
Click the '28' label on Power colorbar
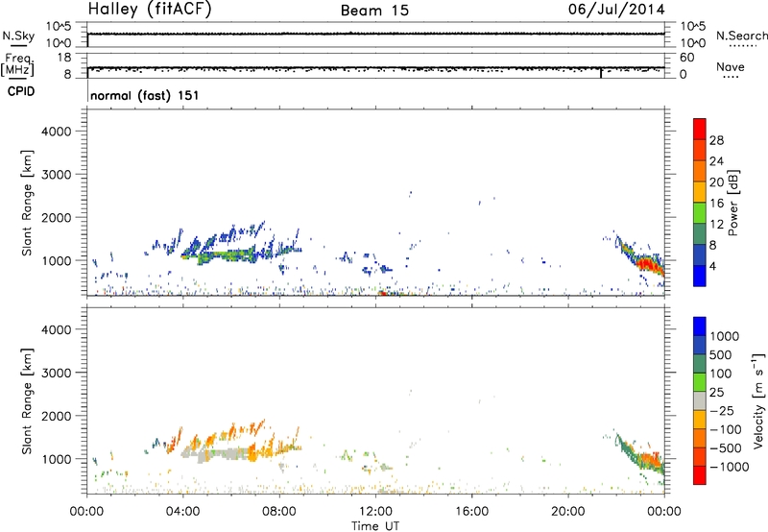(716, 140)
